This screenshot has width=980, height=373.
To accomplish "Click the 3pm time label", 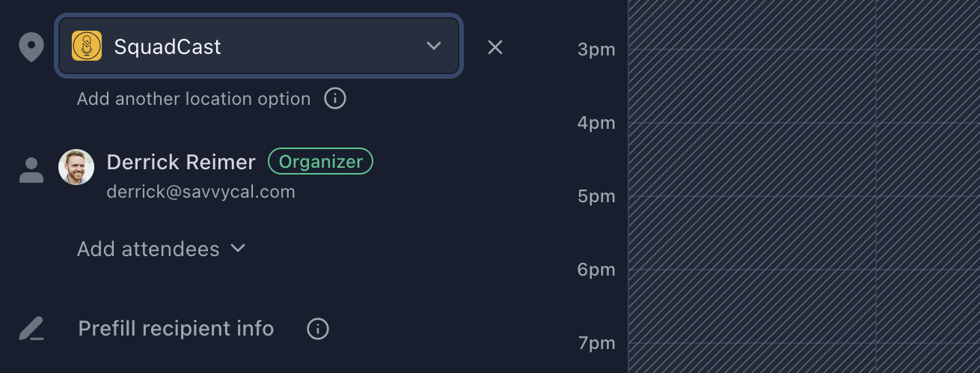I will 596,50.
